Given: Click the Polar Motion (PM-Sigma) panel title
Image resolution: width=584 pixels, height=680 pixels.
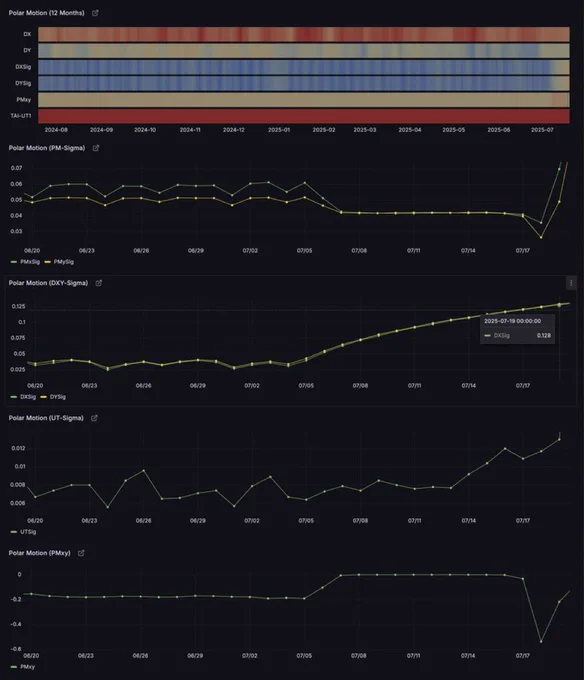Looking at the screenshot, I should click(x=47, y=148).
